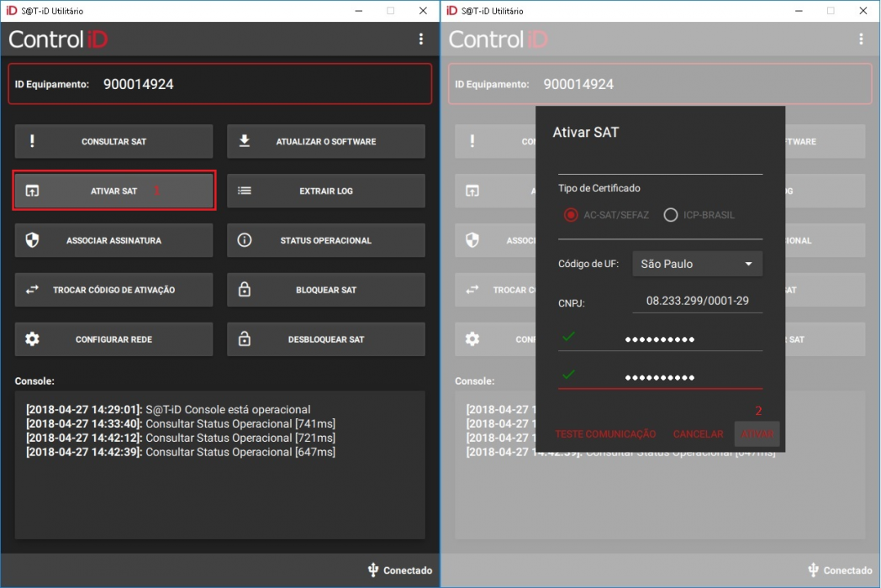Click the 'Ativar SAT' dialog title
The height and width of the screenshot is (588, 881).
[585, 133]
